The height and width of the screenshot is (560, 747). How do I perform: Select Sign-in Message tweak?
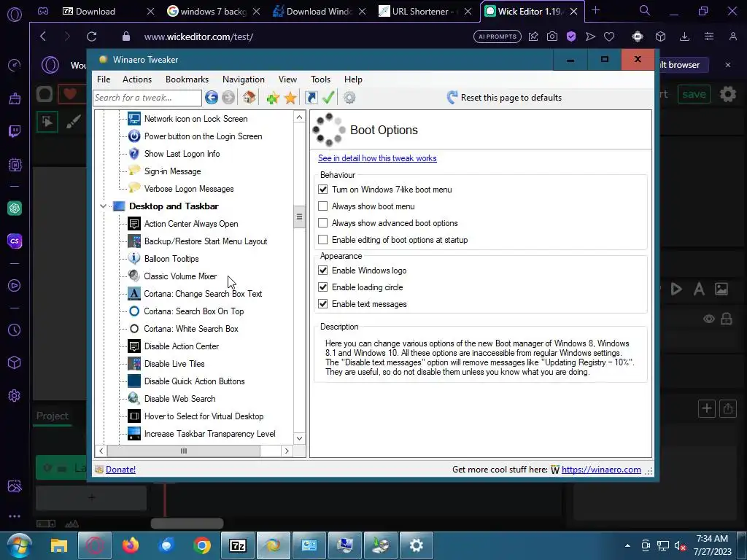point(172,171)
